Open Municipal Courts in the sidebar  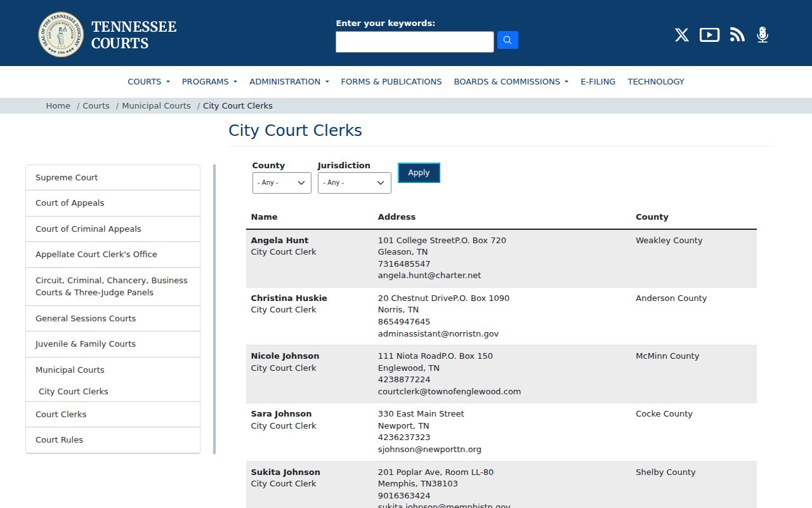(x=70, y=370)
